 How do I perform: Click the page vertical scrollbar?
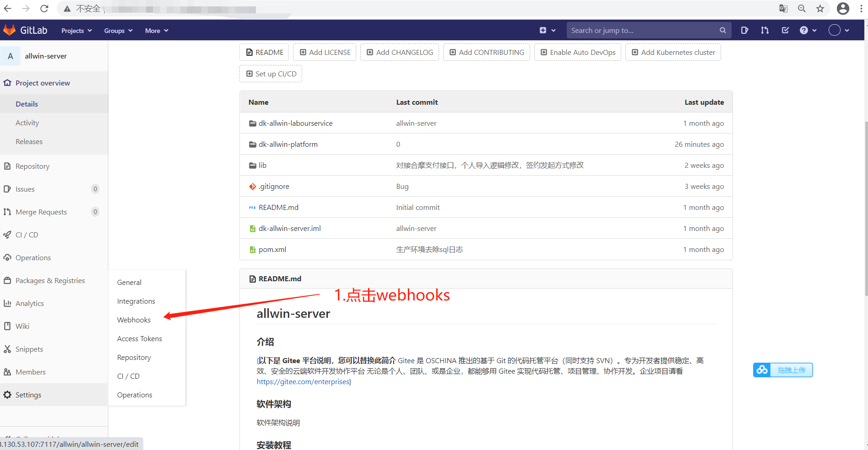click(865, 208)
